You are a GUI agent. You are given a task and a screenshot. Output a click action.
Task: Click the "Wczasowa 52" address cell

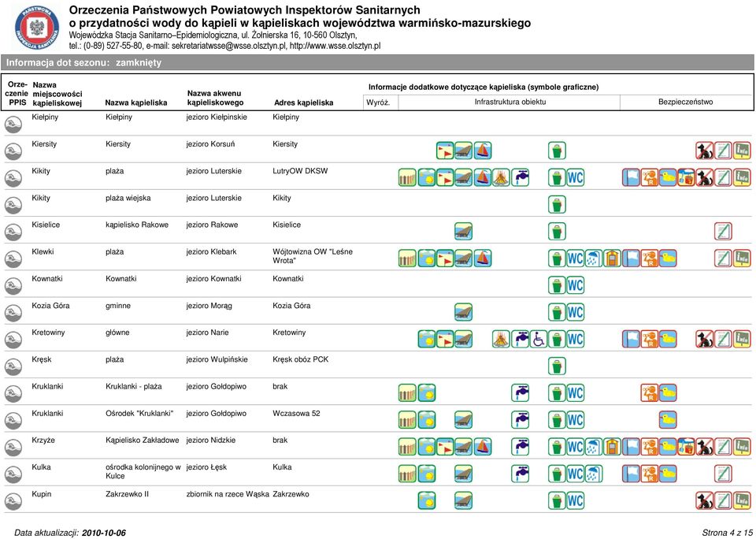pyautogui.click(x=296, y=414)
